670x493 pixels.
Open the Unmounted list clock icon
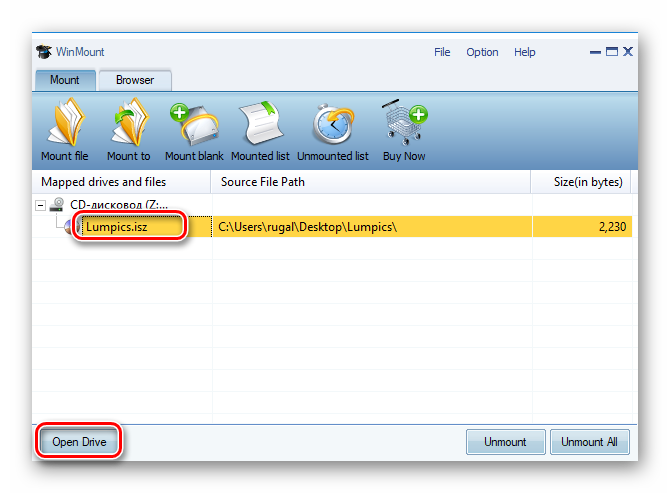pos(333,123)
